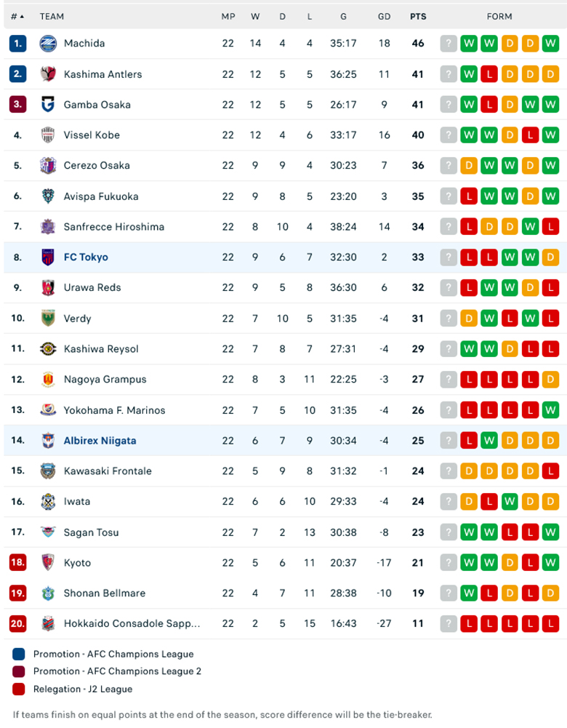Screen dimensions: 567x728
Task: Click the Kawasaki Frontale club crest
Action: (x=48, y=471)
